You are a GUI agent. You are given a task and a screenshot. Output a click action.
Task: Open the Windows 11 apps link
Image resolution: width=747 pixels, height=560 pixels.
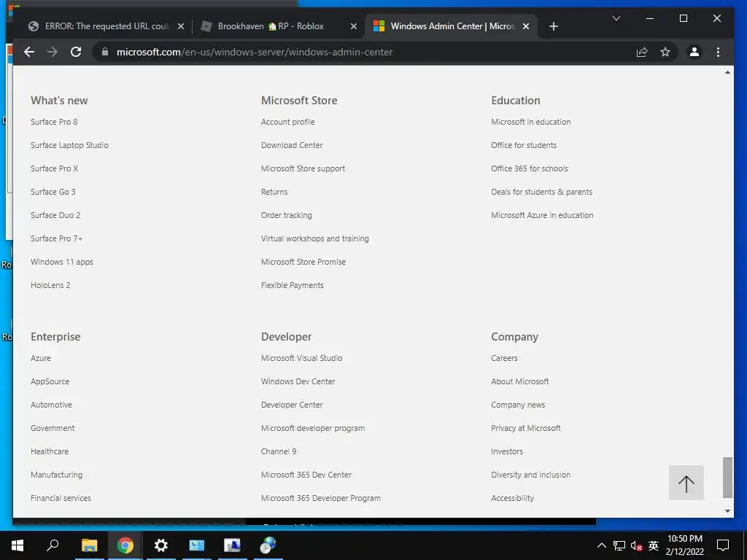point(62,262)
